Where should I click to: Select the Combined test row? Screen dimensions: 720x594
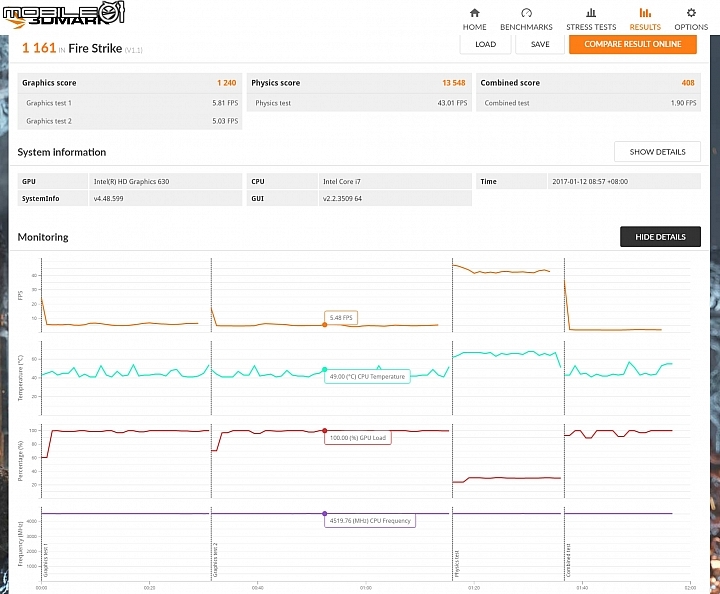click(x=588, y=103)
